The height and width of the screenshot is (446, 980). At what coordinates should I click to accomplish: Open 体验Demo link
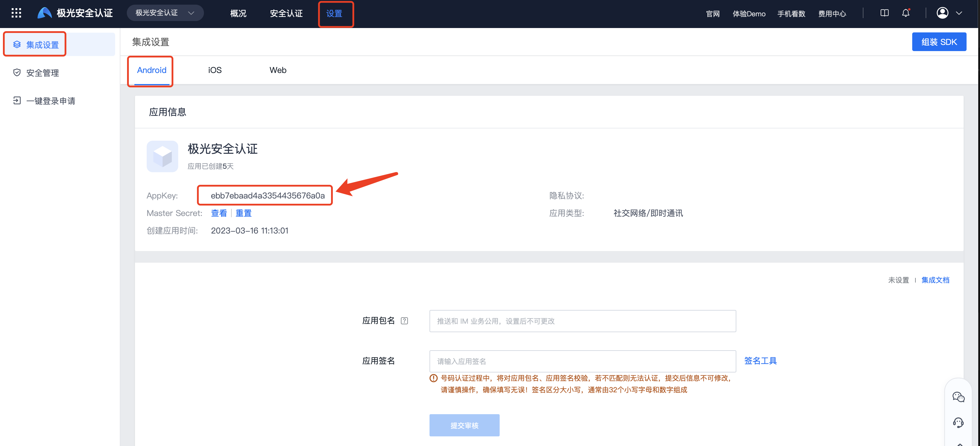(x=749, y=14)
